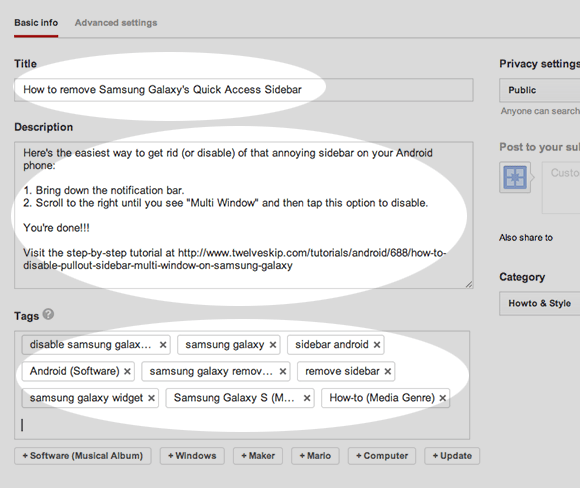Remove the 'samsung galaxy widget' tag
Image resolution: width=580 pixels, height=488 pixels.
151,398
